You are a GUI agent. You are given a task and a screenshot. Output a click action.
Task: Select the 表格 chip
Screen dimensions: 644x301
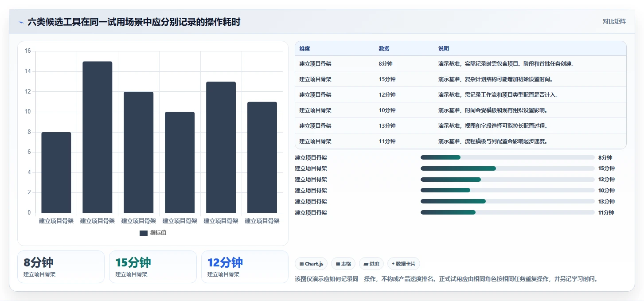(343, 264)
